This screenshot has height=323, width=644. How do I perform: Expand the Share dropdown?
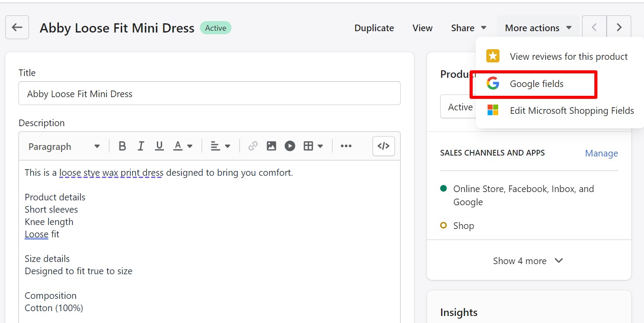tap(469, 28)
